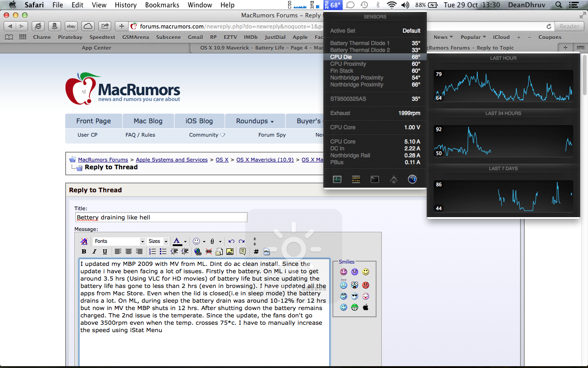Insert an ordered list
The image size is (588, 368).
tap(153, 252)
